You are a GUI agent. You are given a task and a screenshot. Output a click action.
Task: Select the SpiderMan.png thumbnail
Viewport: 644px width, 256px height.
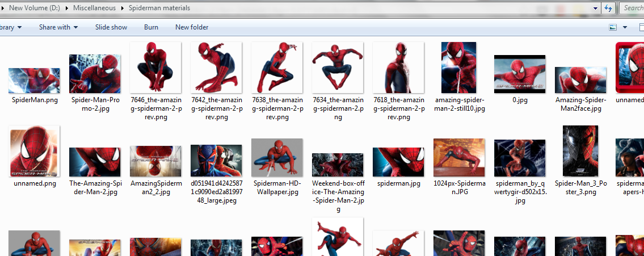click(x=34, y=81)
